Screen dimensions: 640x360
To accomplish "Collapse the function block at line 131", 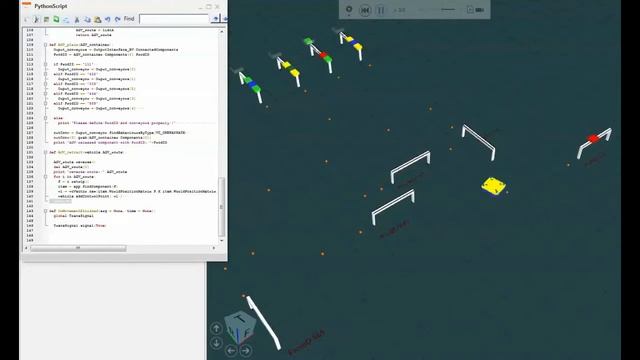I will (45, 152).
